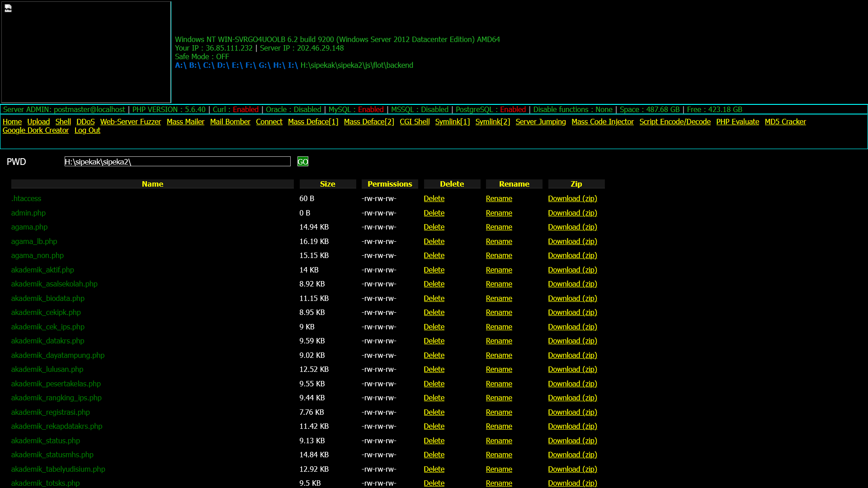Click the green GO button
This screenshot has width=868, height=488.
tap(303, 161)
